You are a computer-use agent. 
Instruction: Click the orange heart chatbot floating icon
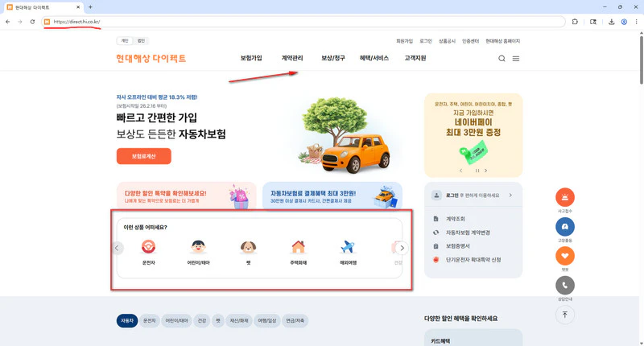coord(565,256)
